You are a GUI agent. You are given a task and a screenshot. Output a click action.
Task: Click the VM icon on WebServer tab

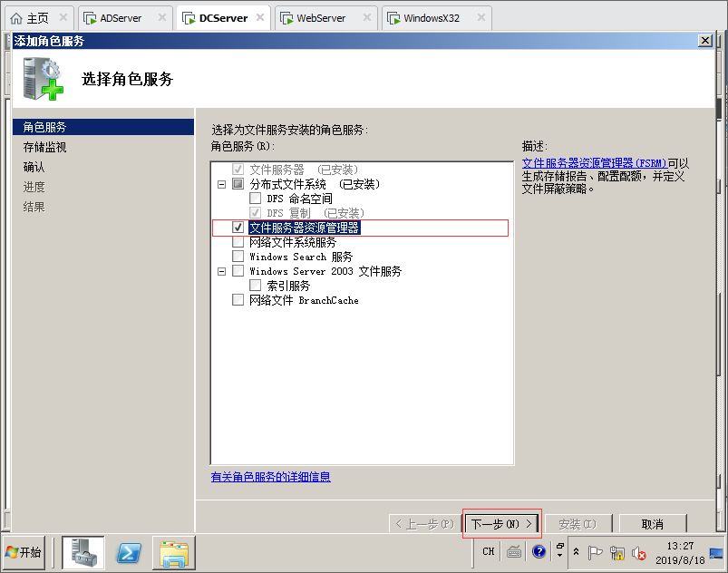click(286, 18)
